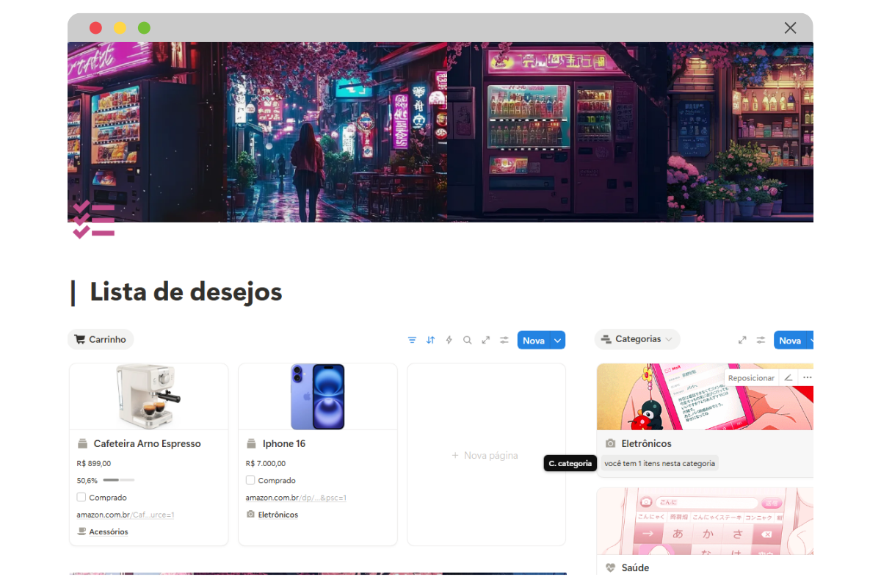Click the Nova button in Categorias database
This screenshot has height=588, width=881.
tap(790, 340)
